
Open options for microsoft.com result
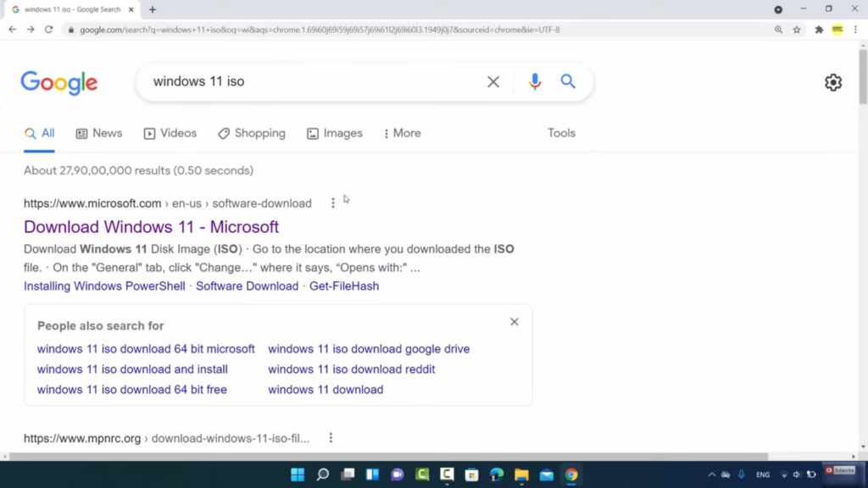click(333, 203)
